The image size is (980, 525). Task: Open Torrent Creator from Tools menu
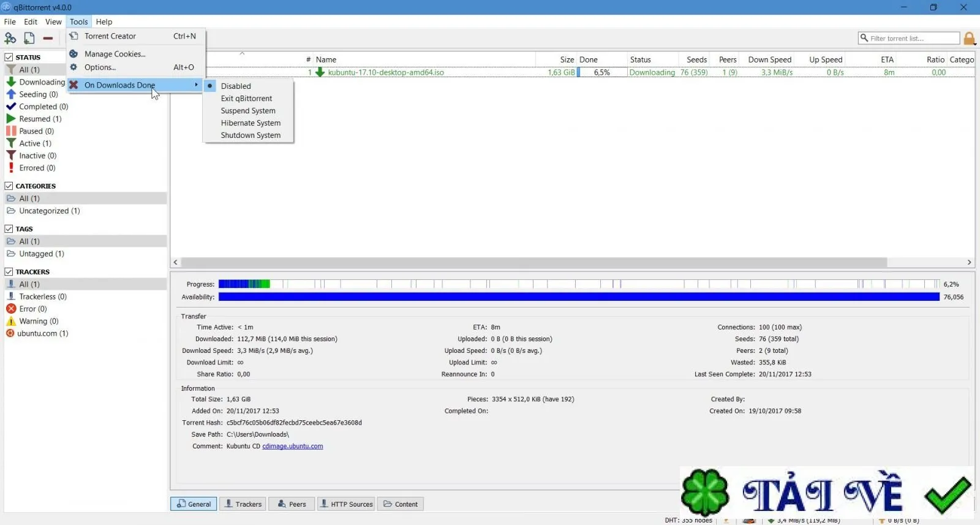point(135,36)
